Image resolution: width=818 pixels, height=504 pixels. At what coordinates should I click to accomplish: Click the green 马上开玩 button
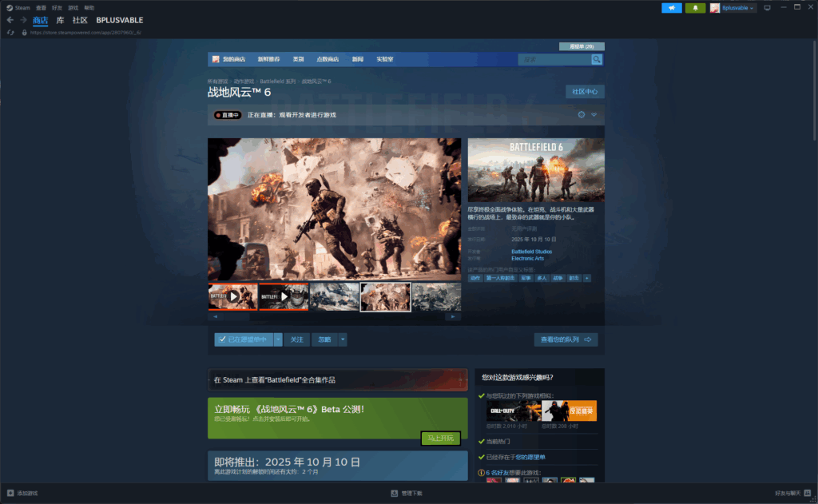point(440,439)
